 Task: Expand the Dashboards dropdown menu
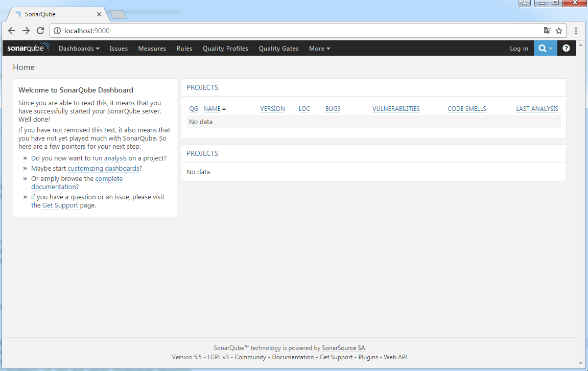(79, 49)
